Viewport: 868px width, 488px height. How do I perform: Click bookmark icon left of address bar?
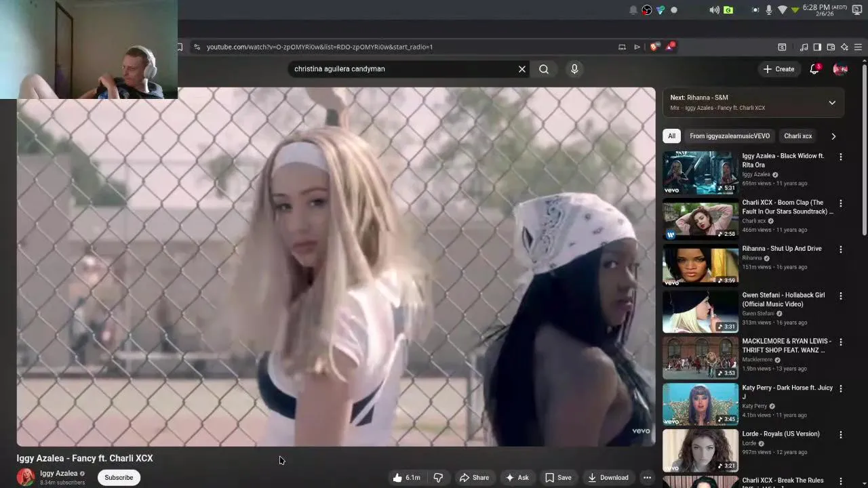pyautogui.click(x=180, y=47)
